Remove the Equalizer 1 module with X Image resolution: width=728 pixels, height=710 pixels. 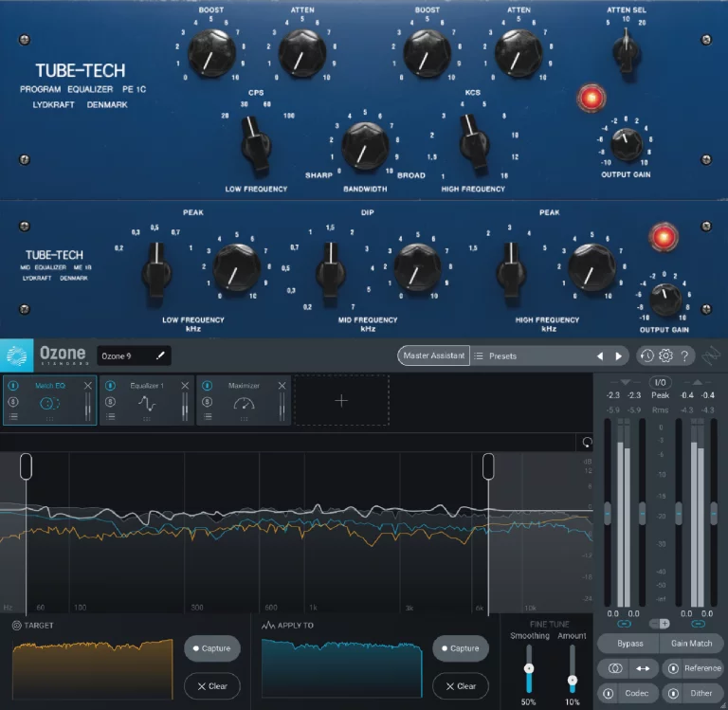click(185, 386)
